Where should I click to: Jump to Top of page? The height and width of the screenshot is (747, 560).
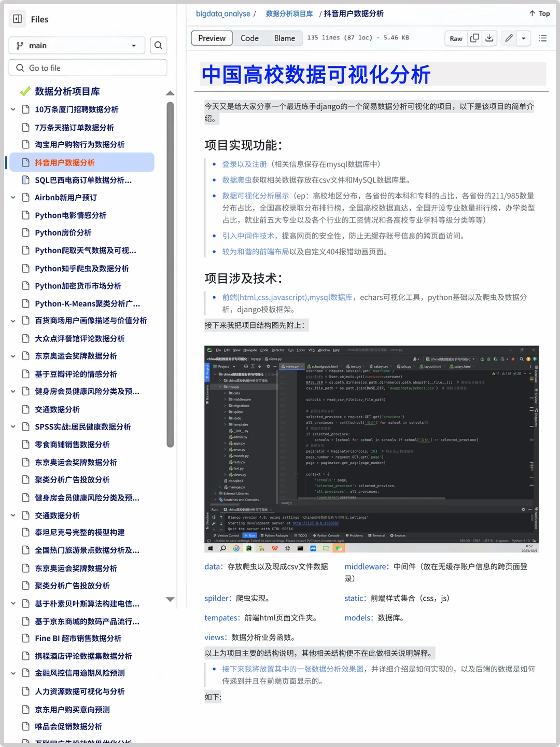539,13
